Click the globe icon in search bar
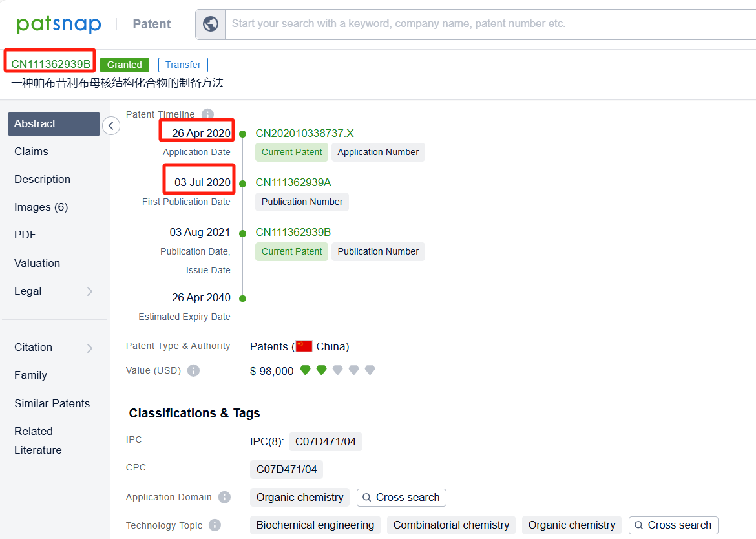Image resolution: width=756 pixels, height=539 pixels. (211, 25)
